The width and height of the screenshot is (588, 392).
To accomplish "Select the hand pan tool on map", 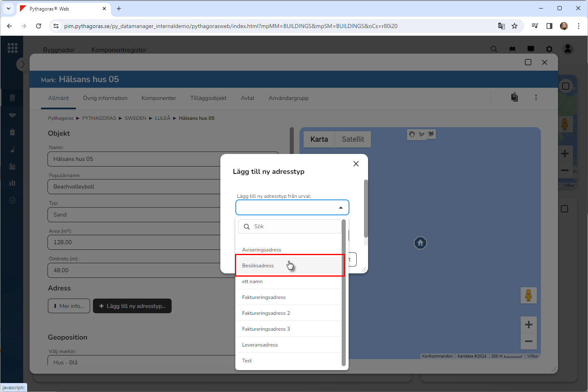I will [x=412, y=134].
